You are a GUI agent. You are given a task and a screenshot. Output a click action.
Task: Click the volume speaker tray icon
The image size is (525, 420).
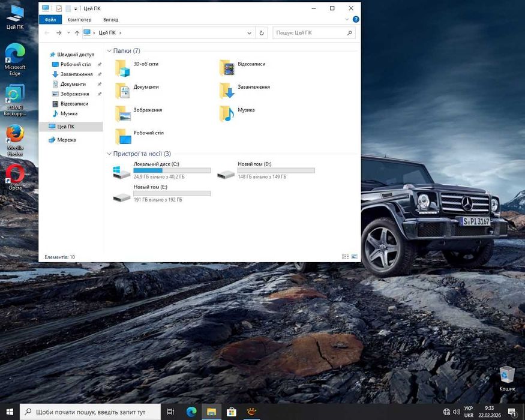(457, 412)
